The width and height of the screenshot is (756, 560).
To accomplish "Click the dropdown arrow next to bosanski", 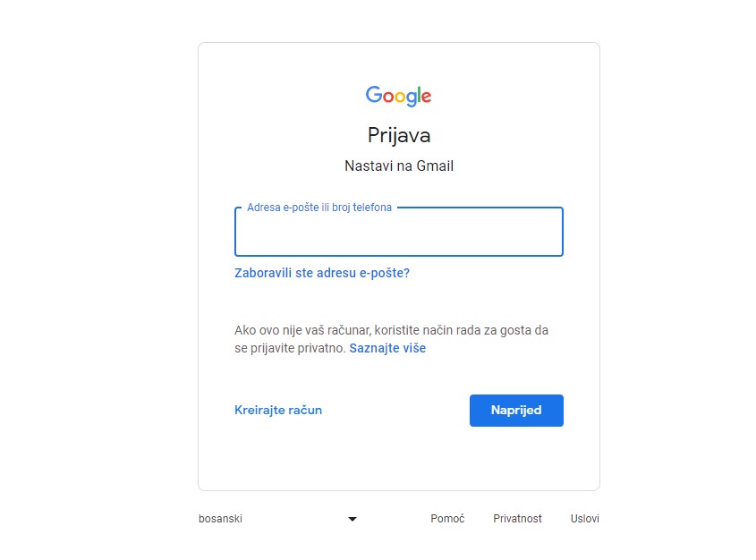I will [x=353, y=518].
